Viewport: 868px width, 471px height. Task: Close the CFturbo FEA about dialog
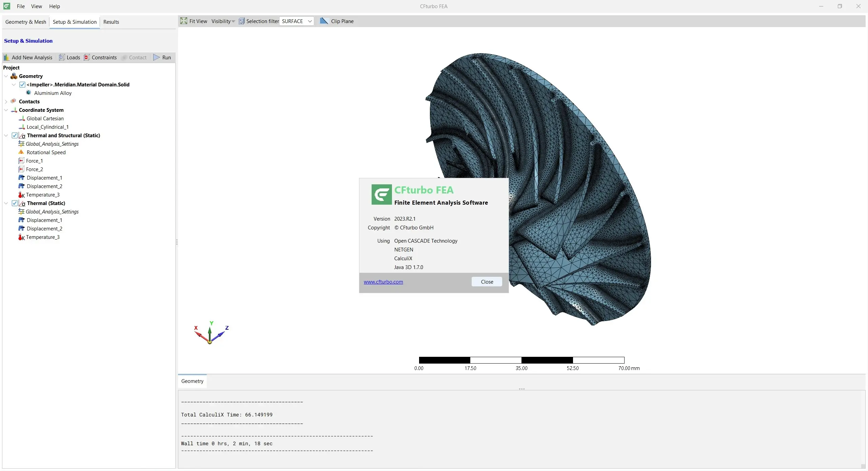487,282
